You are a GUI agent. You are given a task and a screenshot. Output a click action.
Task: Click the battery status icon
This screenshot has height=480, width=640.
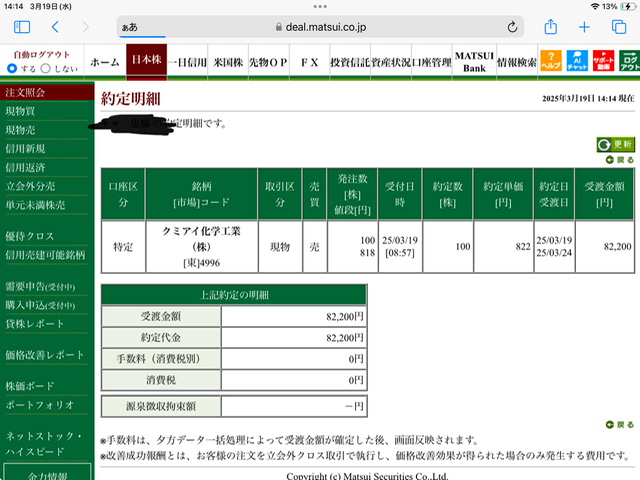tap(628, 6)
